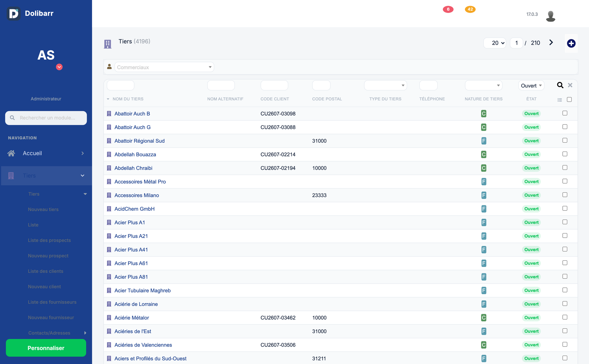This screenshot has width=589, height=364.
Task: Open the user avatar menu
Action: pos(551,16)
